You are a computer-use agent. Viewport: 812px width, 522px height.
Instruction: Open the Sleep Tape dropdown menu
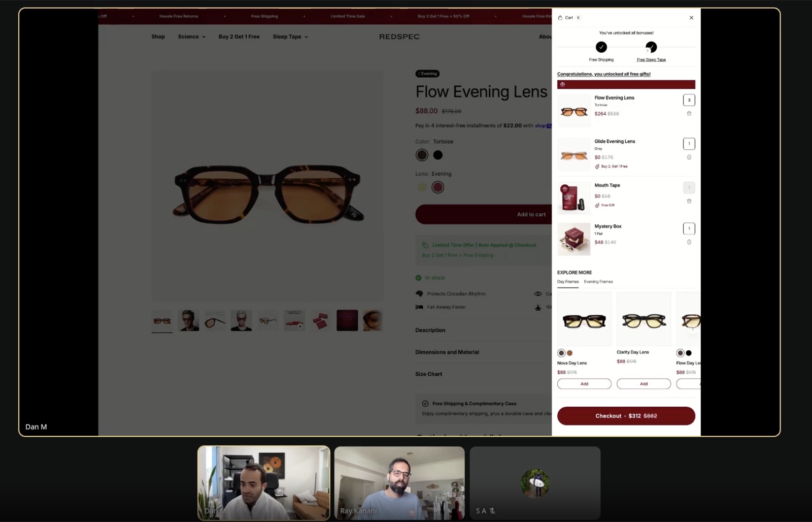point(290,37)
